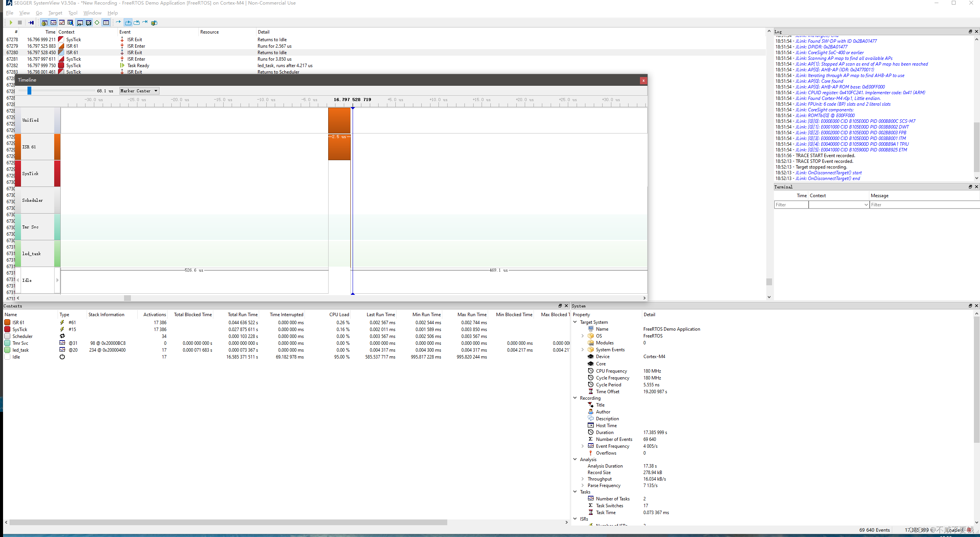Sort events by the Detail column header
Viewport: 980px width, 537px height.
pyautogui.click(x=511, y=32)
